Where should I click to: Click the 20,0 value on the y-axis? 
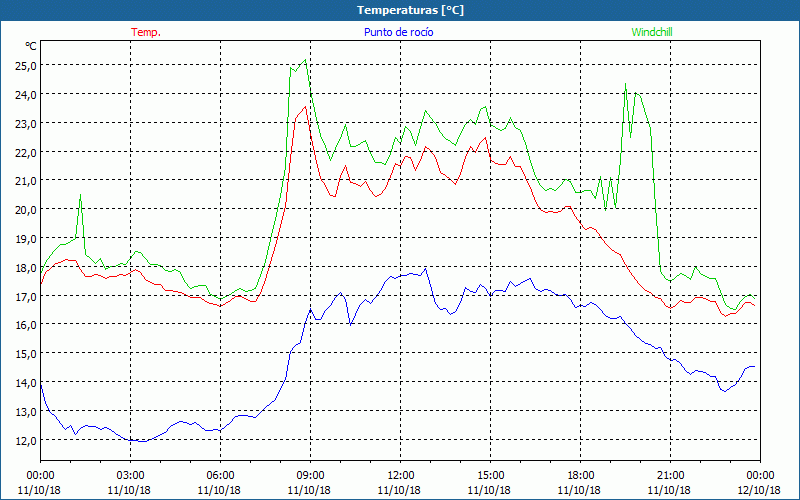tap(26, 209)
